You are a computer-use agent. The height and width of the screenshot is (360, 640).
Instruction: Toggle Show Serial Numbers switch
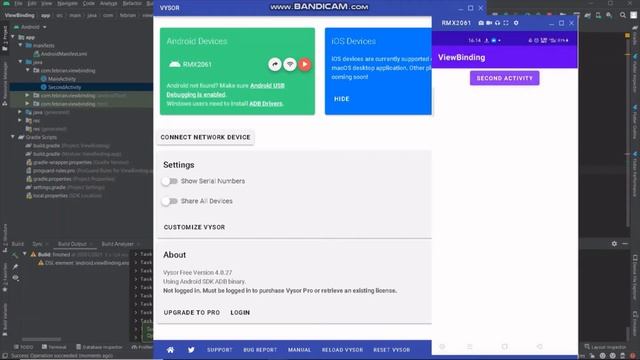click(169, 181)
